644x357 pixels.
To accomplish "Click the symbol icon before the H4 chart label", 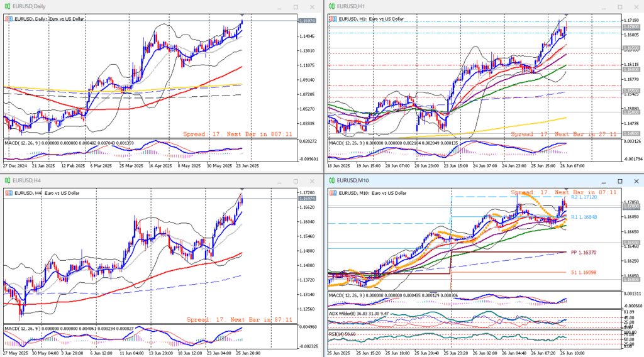I will pos(9,193).
